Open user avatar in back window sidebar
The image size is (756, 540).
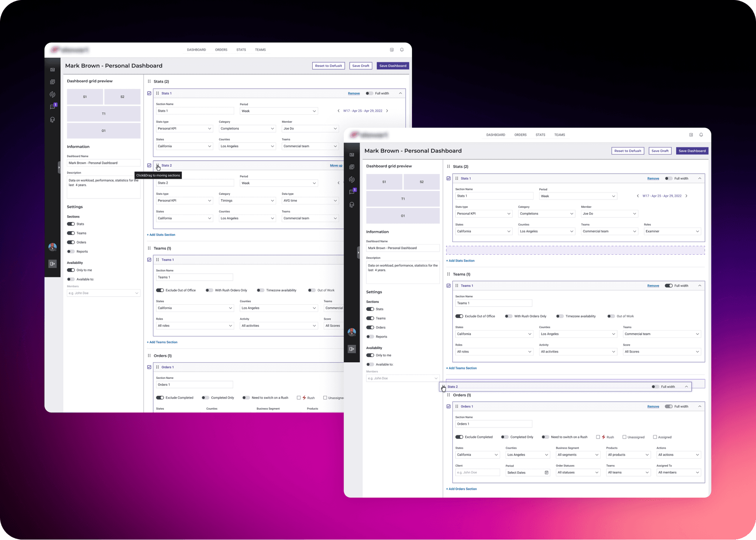pyautogui.click(x=52, y=247)
